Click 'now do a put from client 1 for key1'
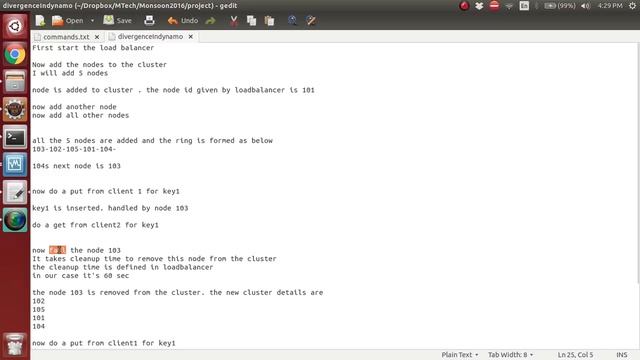Viewport: 640px width, 360px height. tap(106, 191)
